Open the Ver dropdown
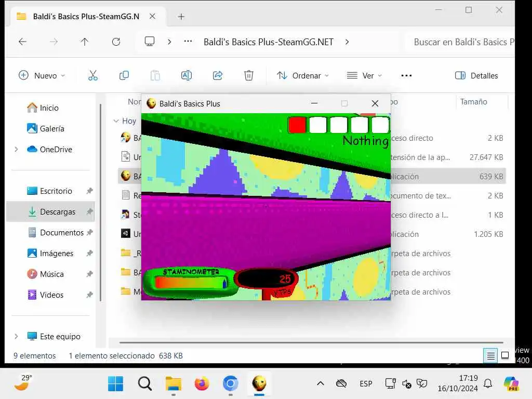 pyautogui.click(x=364, y=76)
